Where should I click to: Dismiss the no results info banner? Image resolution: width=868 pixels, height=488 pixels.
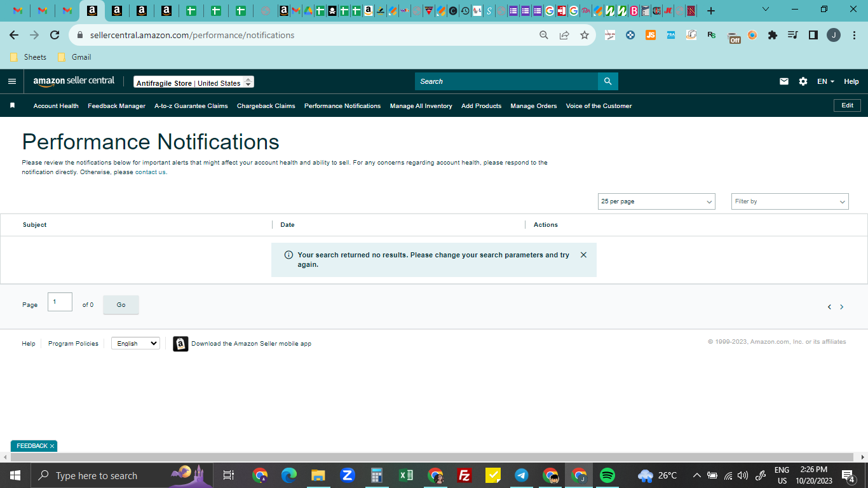coord(583,255)
